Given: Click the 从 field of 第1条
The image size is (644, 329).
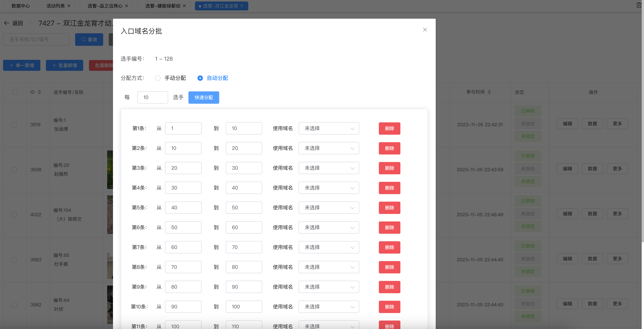Looking at the screenshot, I should [183, 129].
